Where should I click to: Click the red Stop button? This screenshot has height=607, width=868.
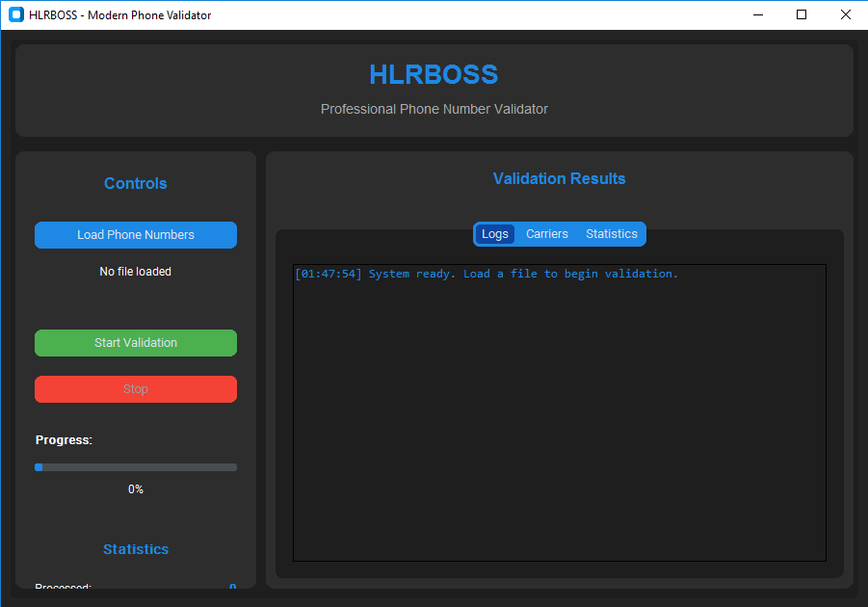(136, 389)
